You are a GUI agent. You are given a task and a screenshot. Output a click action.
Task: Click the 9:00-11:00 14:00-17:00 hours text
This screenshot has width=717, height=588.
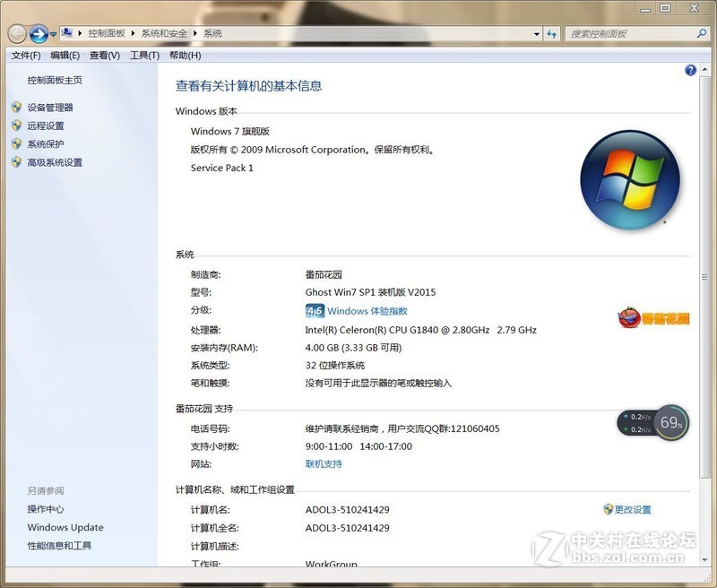(x=359, y=446)
